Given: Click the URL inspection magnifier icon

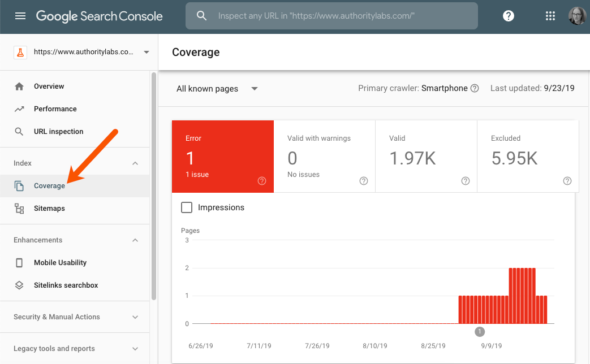Looking at the screenshot, I should (19, 132).
